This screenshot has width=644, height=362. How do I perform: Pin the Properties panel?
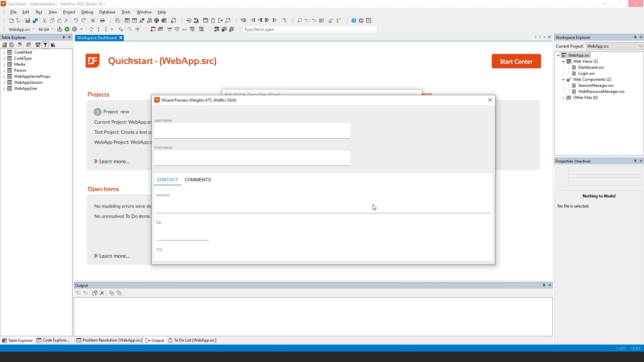(x=635, y=161)
